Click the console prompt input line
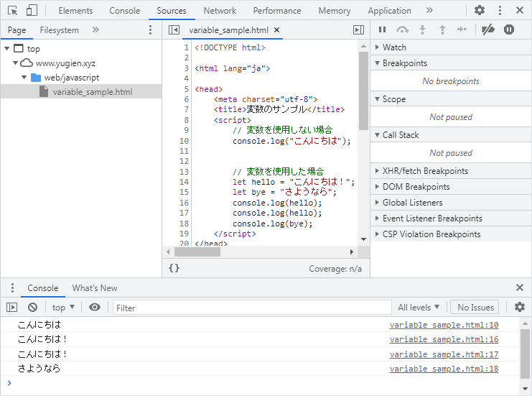 point(261,384)
